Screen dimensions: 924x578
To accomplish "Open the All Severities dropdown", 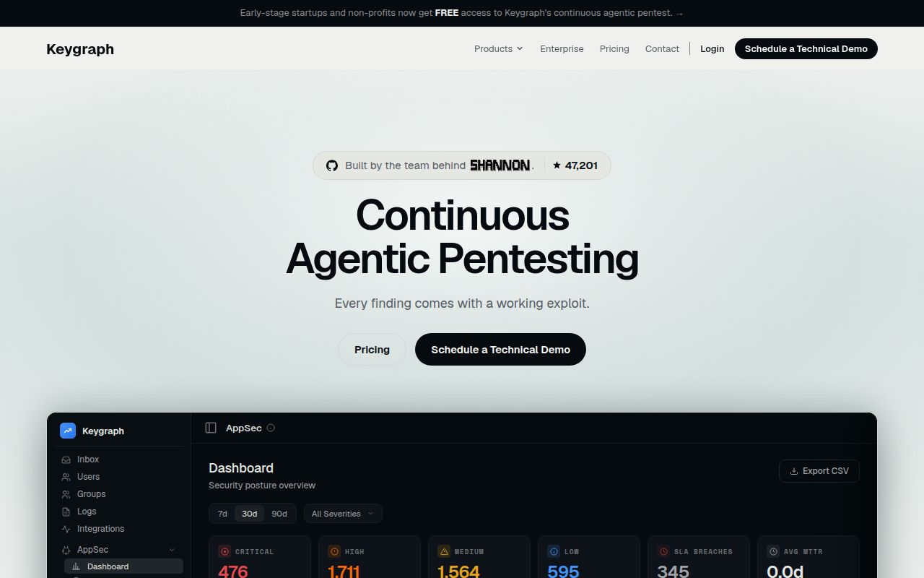I will pos(343,514).
